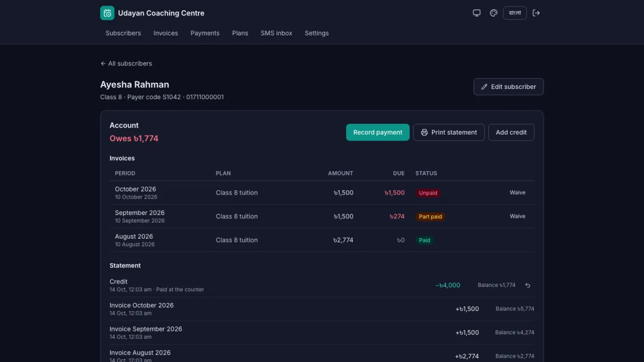Switch language to বাংলা
644x362 pixels.
[x=515, y=13]
